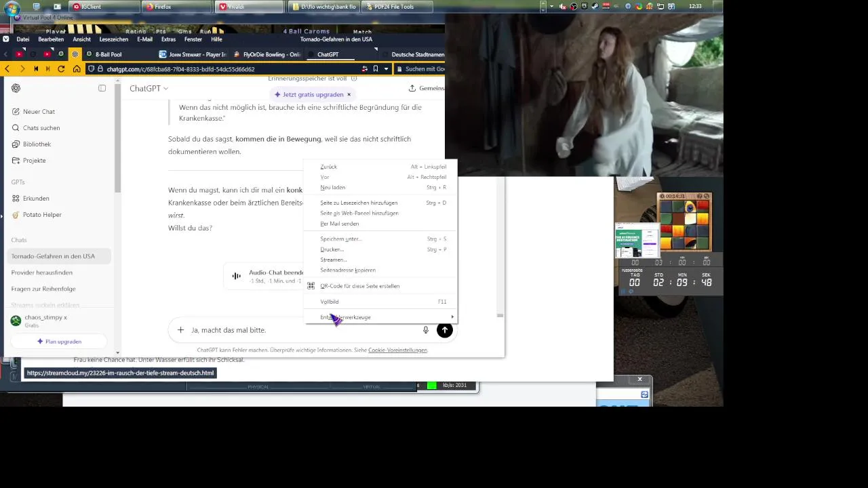Switch to the Deutsche Stadtnamen tab

[412, 54]
